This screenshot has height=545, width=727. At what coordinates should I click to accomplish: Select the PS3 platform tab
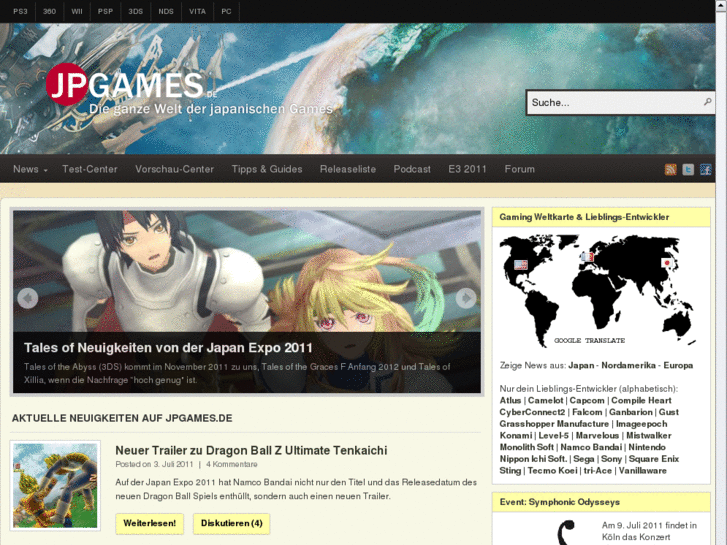(x=20, y=12)
